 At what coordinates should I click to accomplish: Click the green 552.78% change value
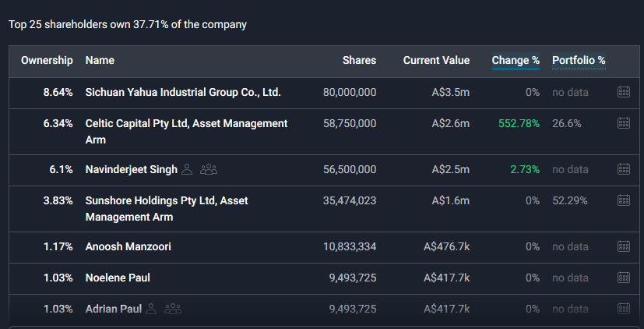[x=519, y=123]
